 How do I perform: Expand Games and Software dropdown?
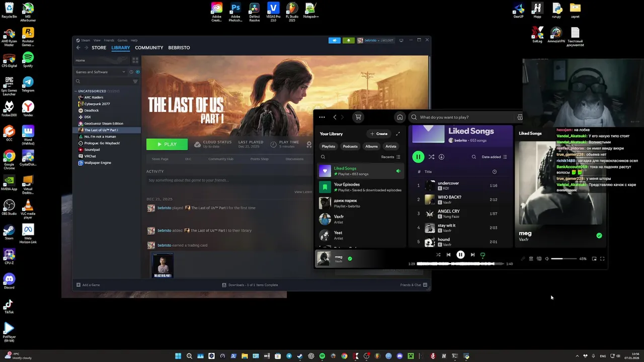(x=101, y=72)
